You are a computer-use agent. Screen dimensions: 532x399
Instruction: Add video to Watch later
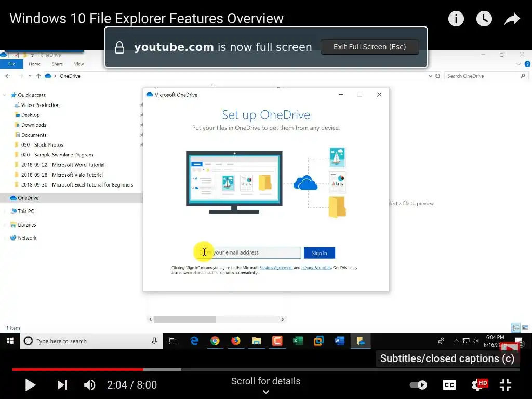[484, 19]
